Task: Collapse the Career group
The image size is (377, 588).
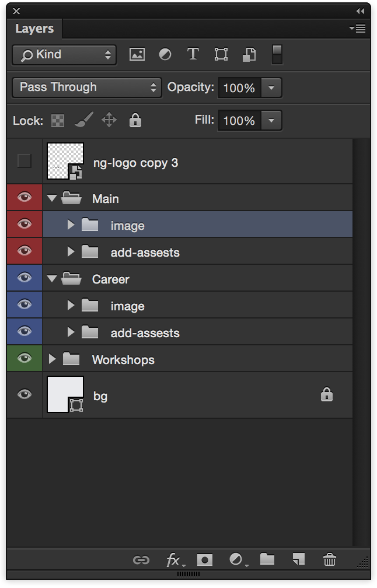Action: click(x=52, y=279)
